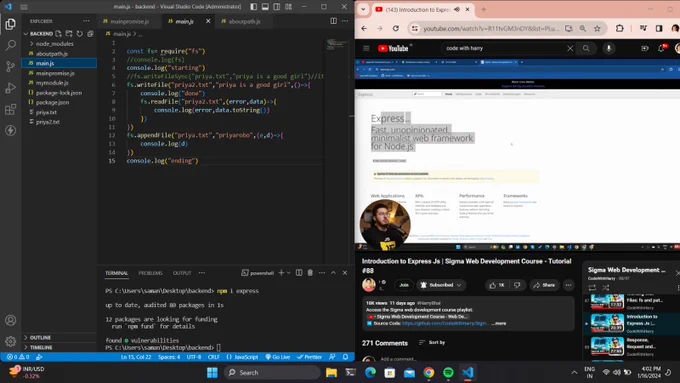Kill the terminal with the trash icon
This screenshot has width=680, height=383.
pos(310,273)
